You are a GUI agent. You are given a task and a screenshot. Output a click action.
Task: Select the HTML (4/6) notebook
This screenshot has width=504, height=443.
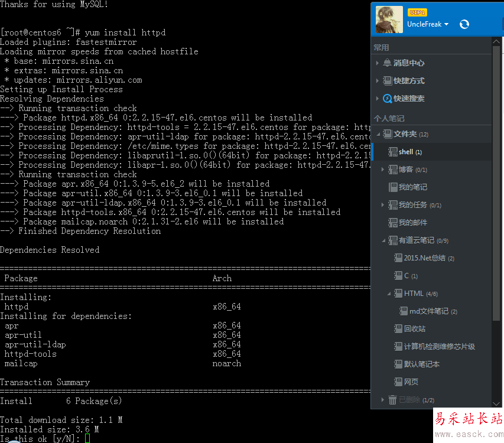421,294
